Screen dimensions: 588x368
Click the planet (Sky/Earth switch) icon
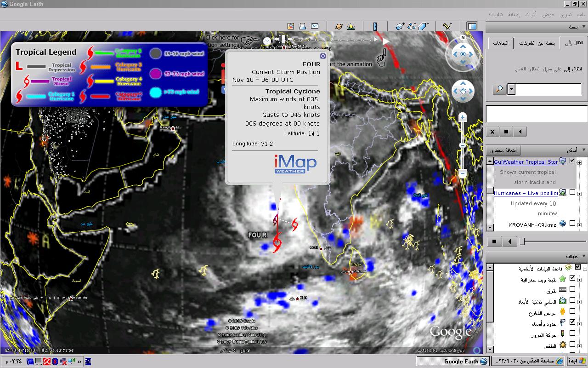click(x=339, y=27)
